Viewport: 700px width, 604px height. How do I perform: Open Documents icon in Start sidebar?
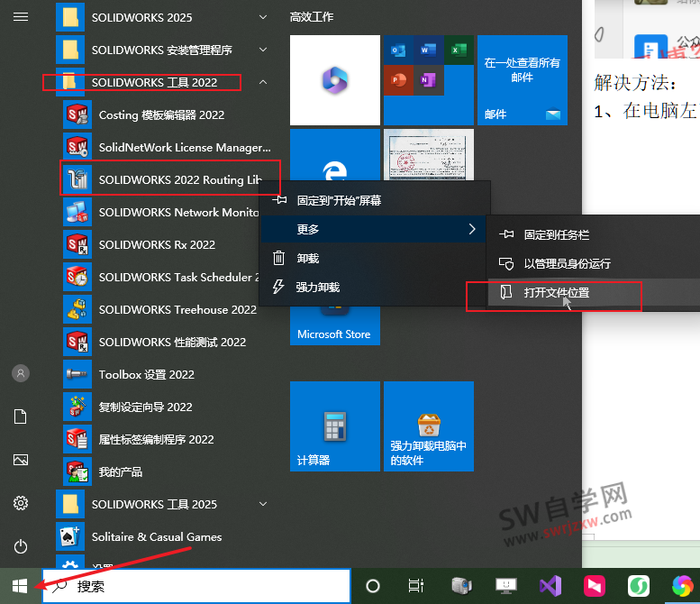click(21, 416)
